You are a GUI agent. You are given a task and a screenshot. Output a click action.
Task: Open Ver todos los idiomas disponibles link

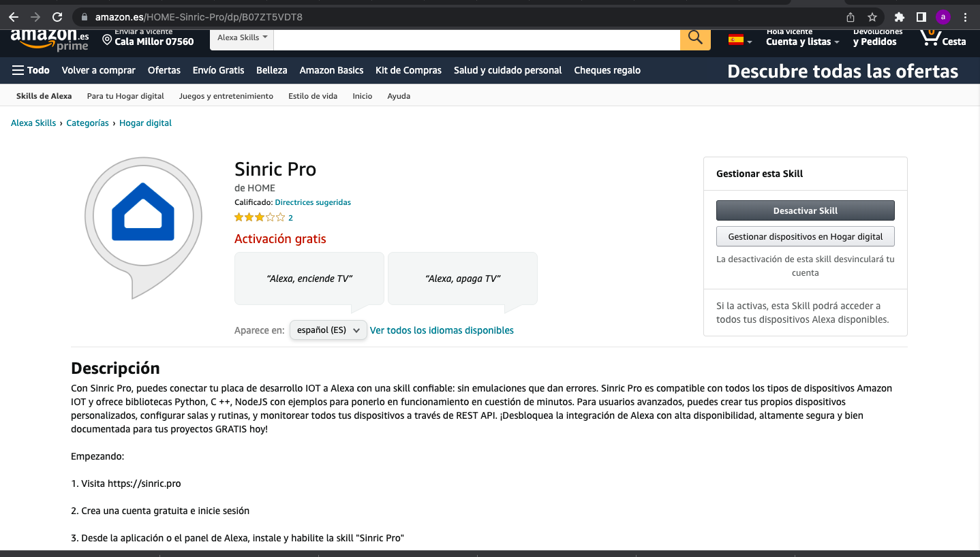442,330
